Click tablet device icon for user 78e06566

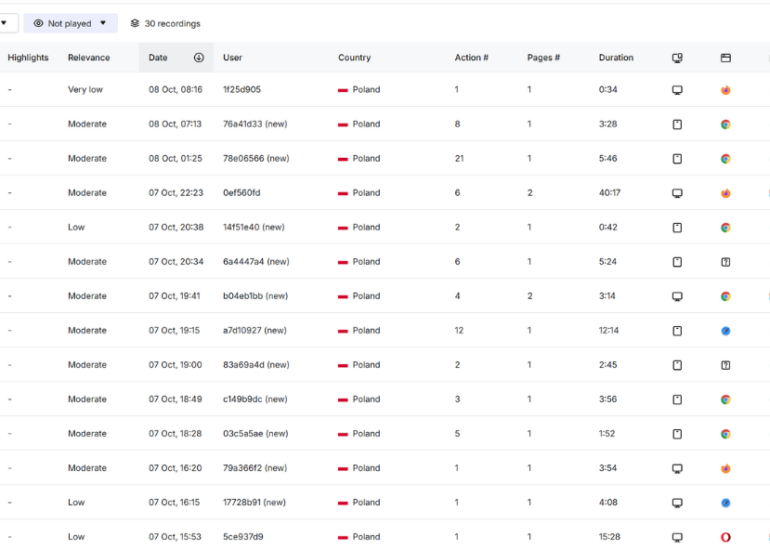(x=677, y=159)
